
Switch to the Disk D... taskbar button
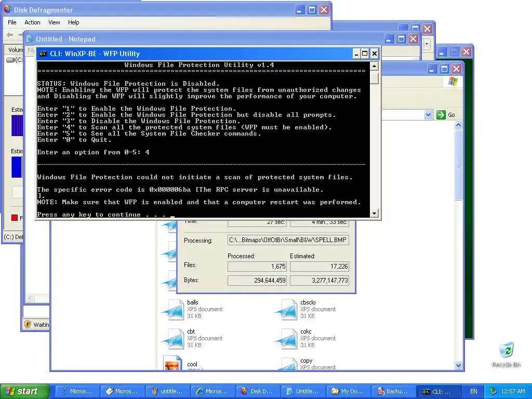(x=258, y=391)
